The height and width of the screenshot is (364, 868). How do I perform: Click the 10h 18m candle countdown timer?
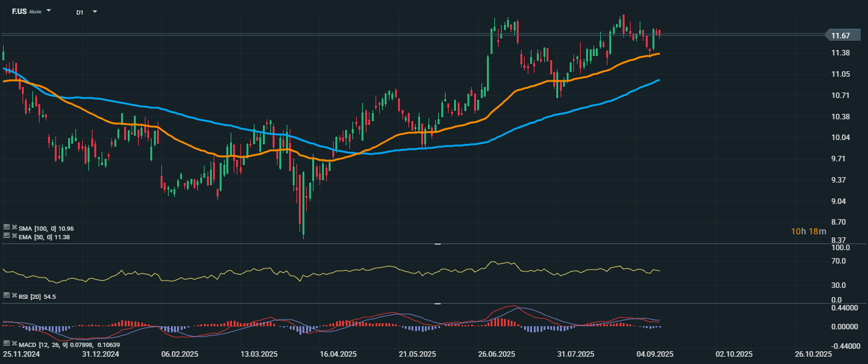(x=808, y=231)
